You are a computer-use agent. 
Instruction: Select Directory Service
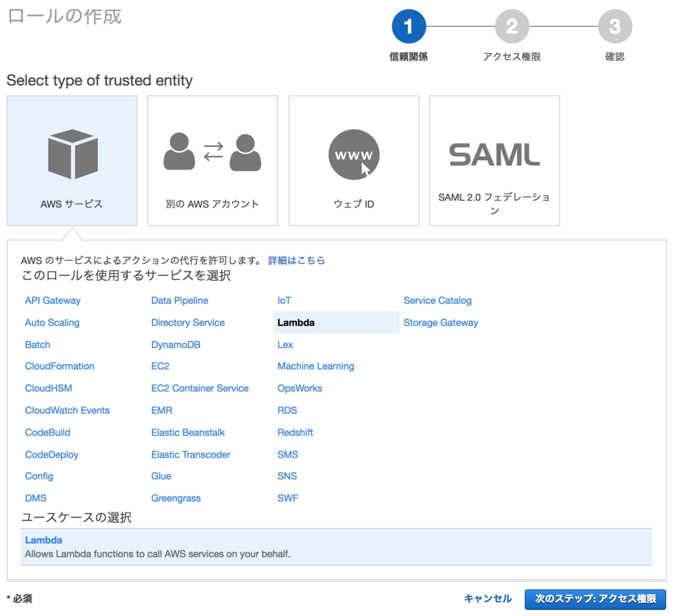188,322
